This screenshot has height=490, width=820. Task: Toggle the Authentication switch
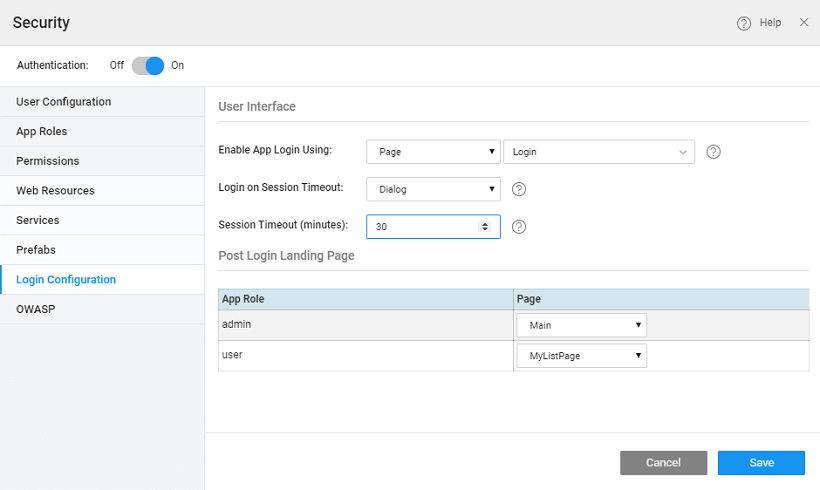[148, 65]
